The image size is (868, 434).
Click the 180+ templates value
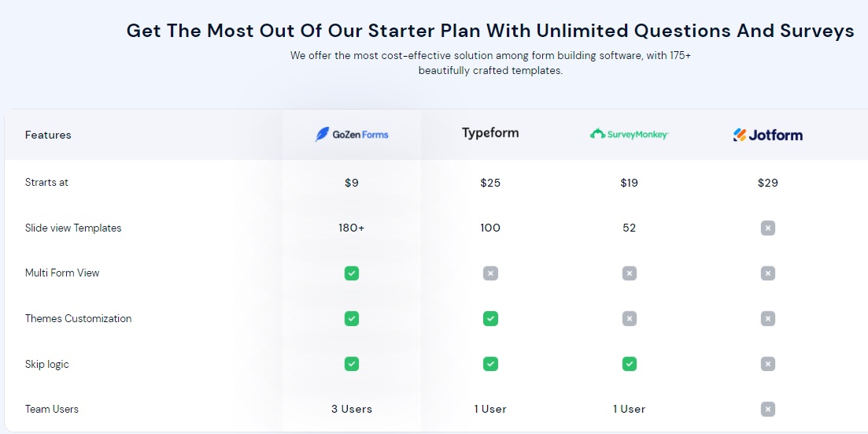point(352,228)
